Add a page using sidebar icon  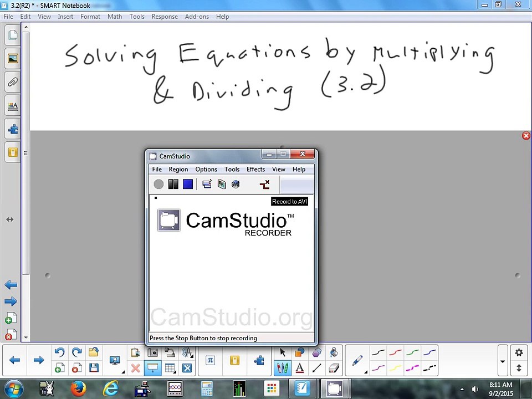(x=11, y=318)
